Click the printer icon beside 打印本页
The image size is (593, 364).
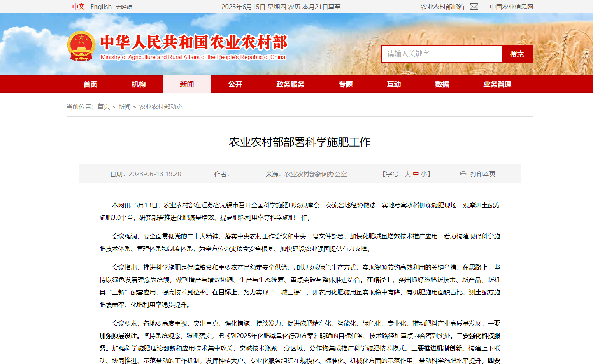click(463, 174)
